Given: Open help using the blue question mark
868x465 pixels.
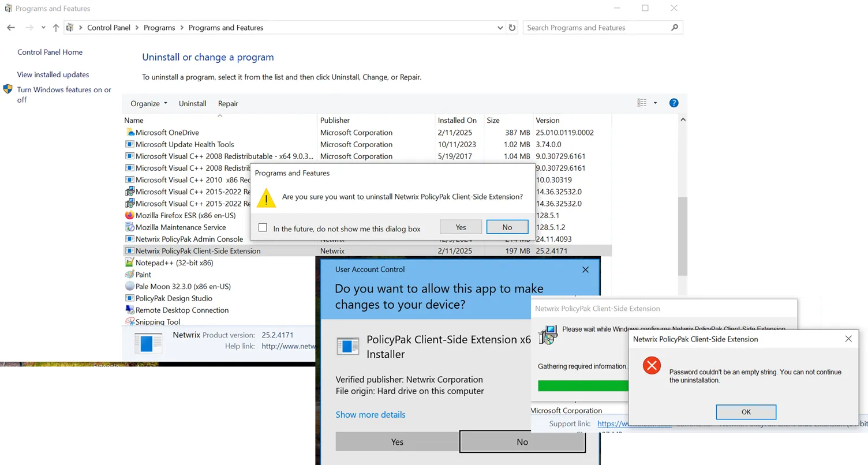Looking at the screenshot, I should [x=674, y=103].
